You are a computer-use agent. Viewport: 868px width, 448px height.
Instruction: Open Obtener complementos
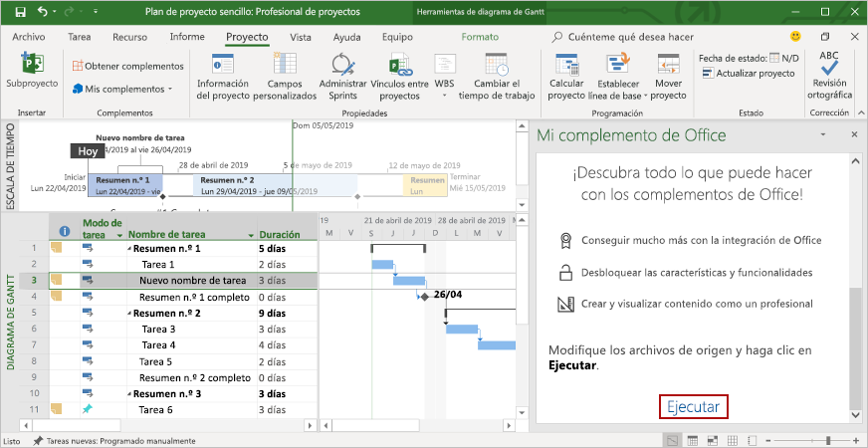pyautogui.click(x=127, y=66)
